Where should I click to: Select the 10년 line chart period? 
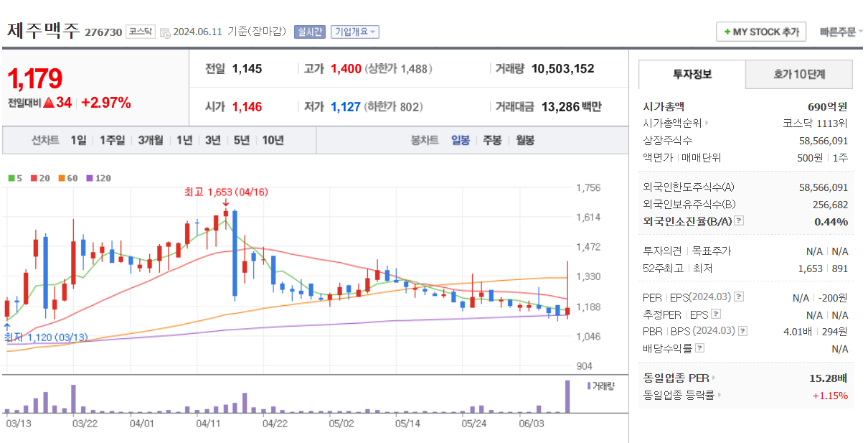(273, 140)
